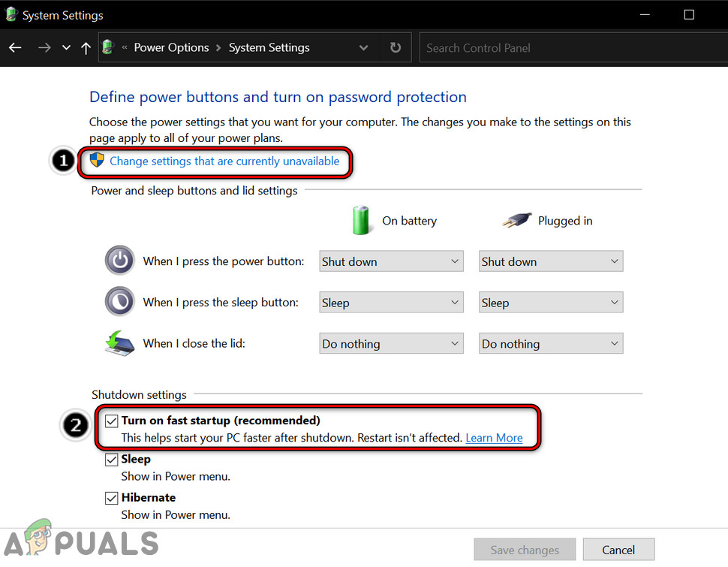This screenshot has height=567, width=728.
Task: Navigate to Power Options breadcrumb
Action: (x=171, y=47)
